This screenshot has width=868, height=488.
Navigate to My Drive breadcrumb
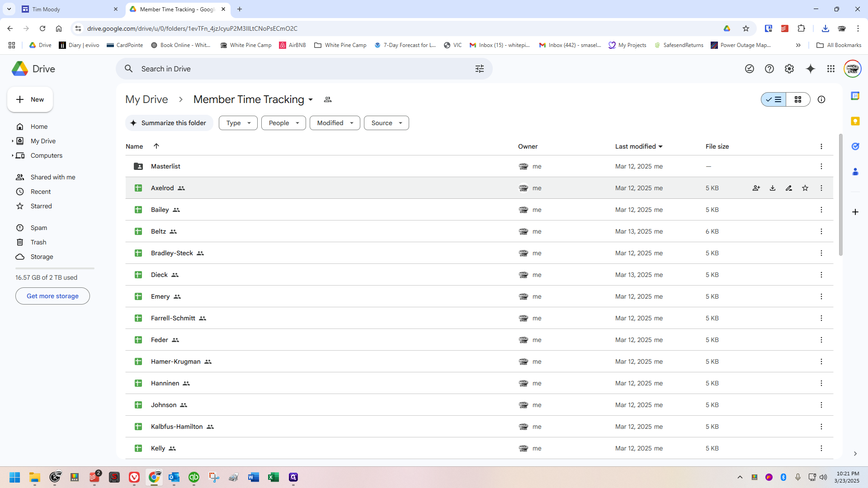click(146, 99)
